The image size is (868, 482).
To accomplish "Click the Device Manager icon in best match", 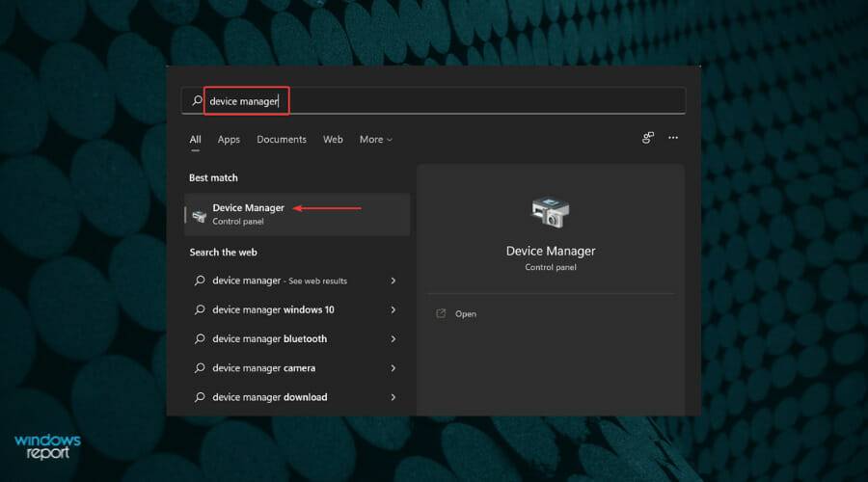I will pos(200,215).
